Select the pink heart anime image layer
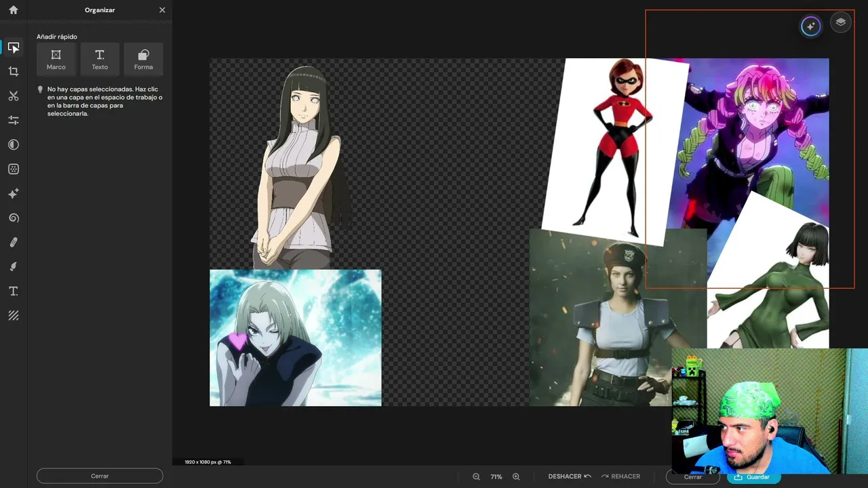 296,338
